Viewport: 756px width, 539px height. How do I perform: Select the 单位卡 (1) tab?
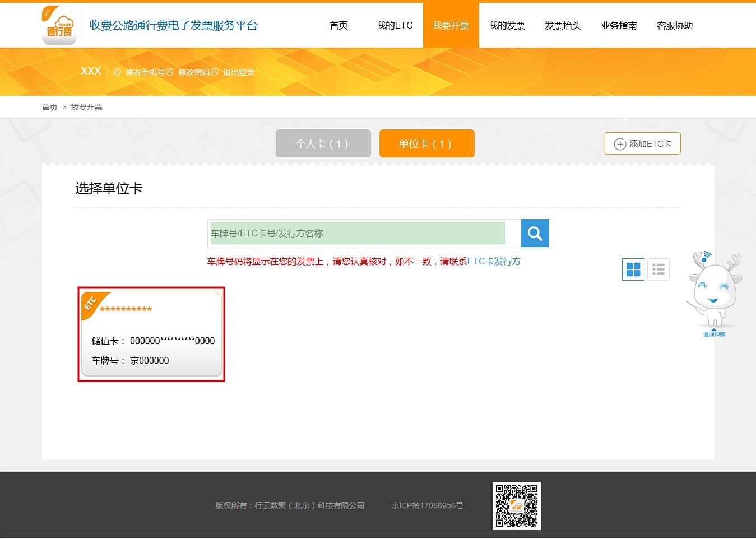tap(426, 144)
